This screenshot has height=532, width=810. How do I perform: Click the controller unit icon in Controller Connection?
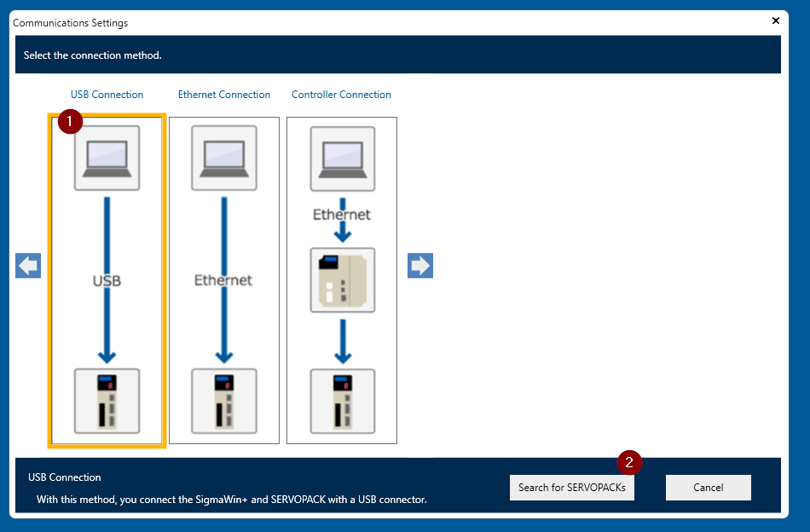[x=343, y=280]
